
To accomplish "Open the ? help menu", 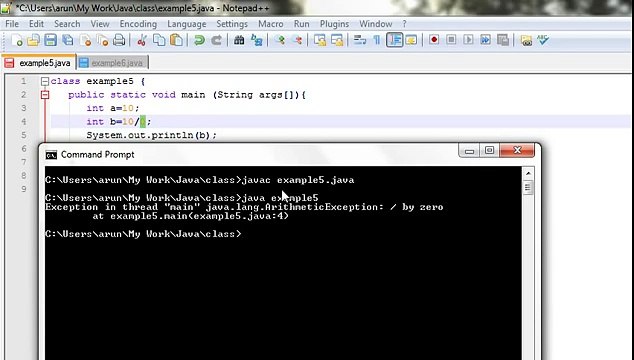I will click(x=404, y=24).
